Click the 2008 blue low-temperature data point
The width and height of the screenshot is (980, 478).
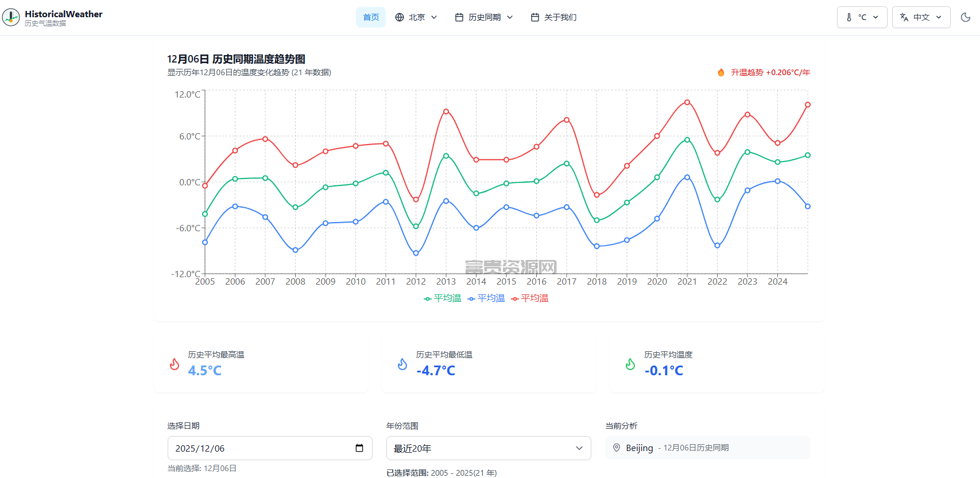(296, 250)
